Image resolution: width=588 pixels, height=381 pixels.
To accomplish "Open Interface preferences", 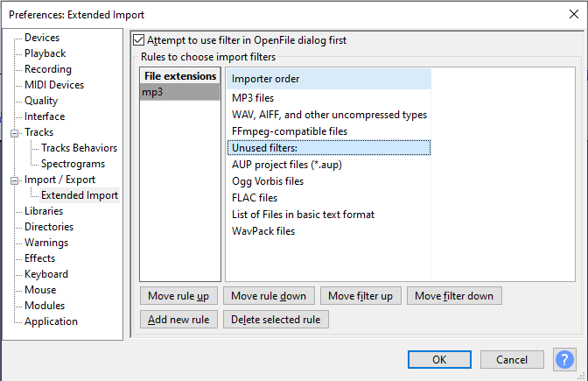I will (x=45, y=116).
